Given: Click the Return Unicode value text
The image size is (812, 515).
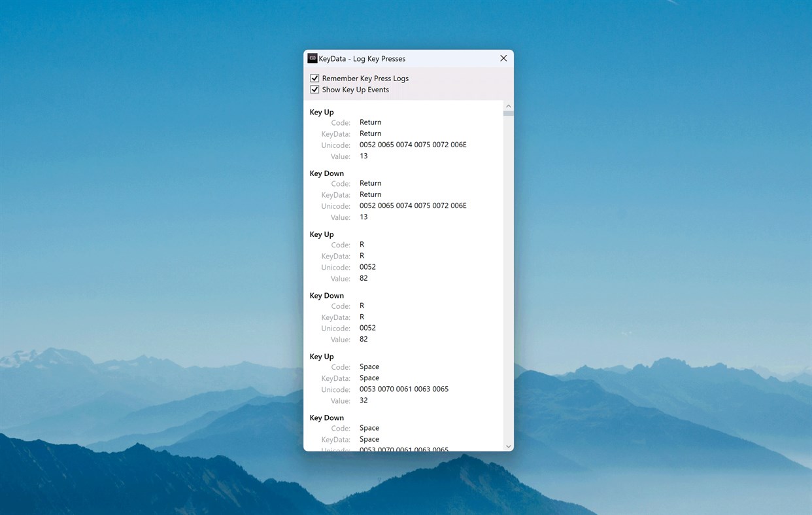Looking at the screenshot, I should tap(413, 144).
